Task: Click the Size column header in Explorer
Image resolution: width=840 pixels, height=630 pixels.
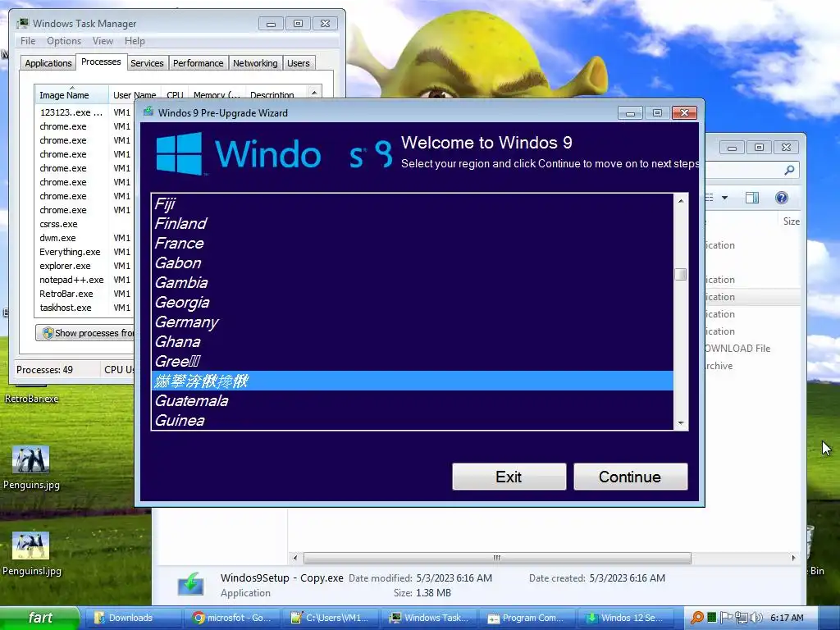Action: 792,221
